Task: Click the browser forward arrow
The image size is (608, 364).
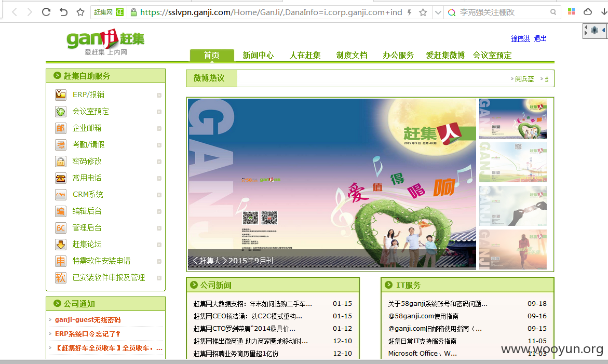Action: point(30,12)
